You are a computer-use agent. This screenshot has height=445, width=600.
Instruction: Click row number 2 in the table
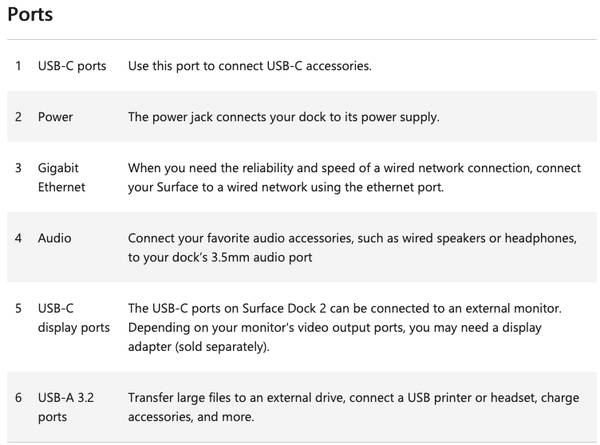18,117
